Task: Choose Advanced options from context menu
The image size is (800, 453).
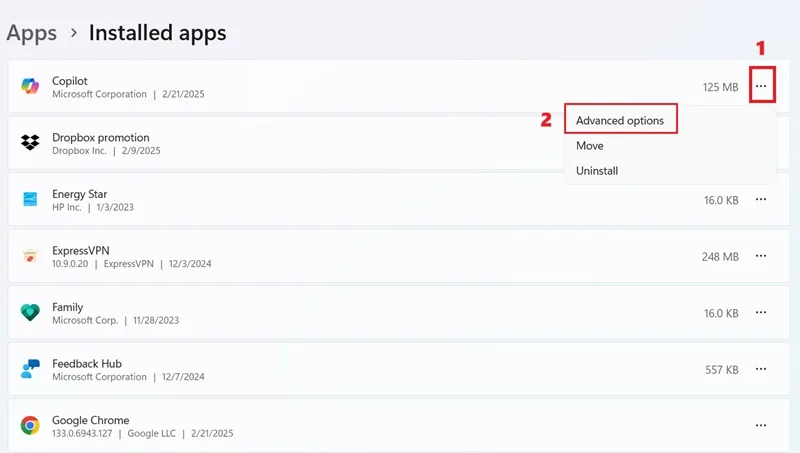Action: coord(620,120)
